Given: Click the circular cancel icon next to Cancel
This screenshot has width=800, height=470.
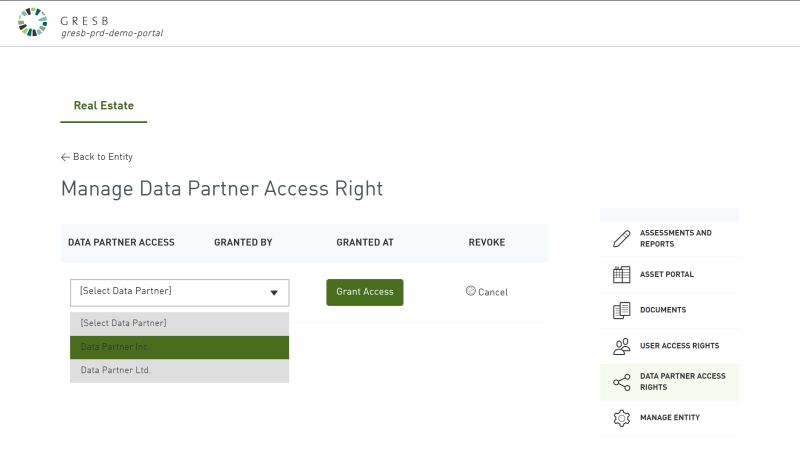Looking at the screenshot, I should pos(470,291).
